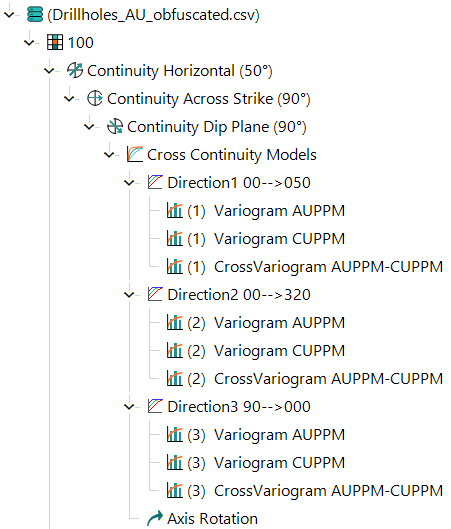Click the grid icon next to 100
The image size is (451, 529).
click(55, 43)
